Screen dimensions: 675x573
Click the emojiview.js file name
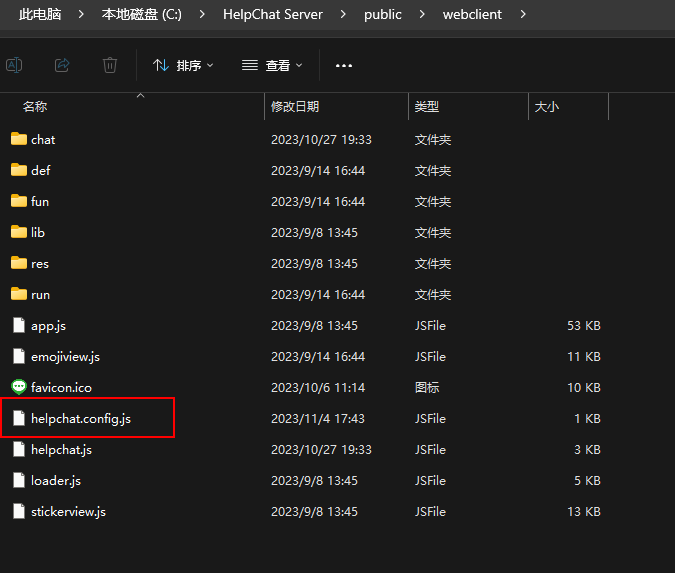coord(65,357)
